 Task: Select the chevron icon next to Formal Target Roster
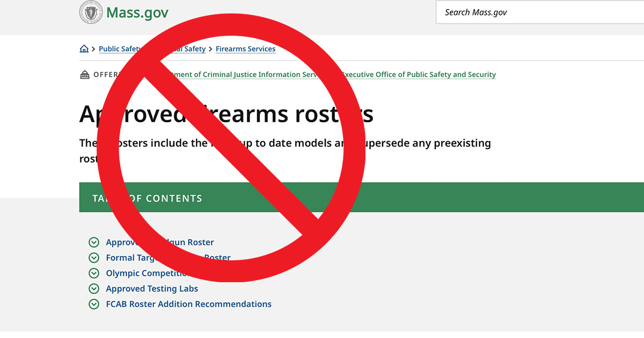pyautogui.click(x=93, y=258)
